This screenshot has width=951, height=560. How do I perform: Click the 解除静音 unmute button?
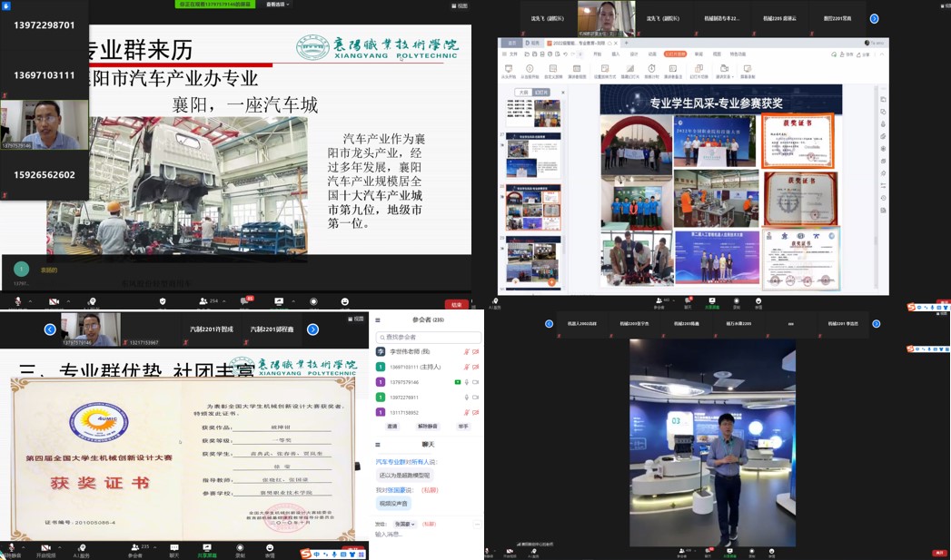tap(427, 426)
